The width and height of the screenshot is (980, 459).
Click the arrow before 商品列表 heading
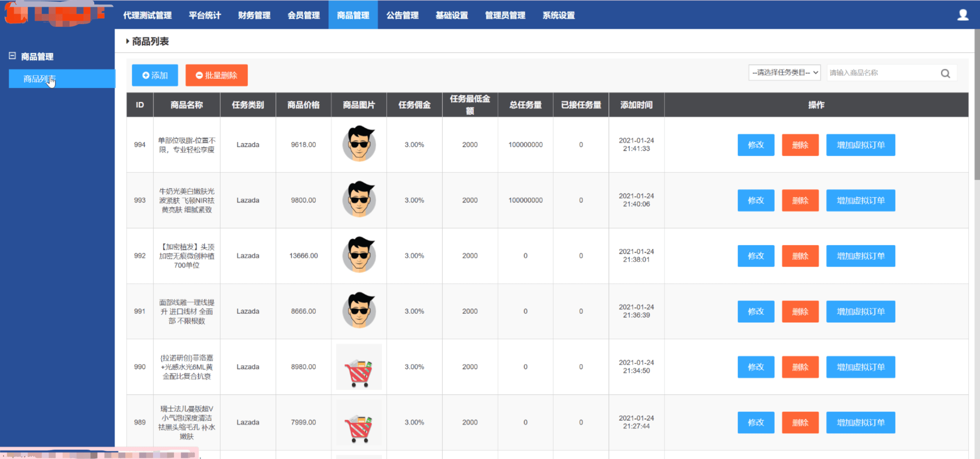(127, 41)
